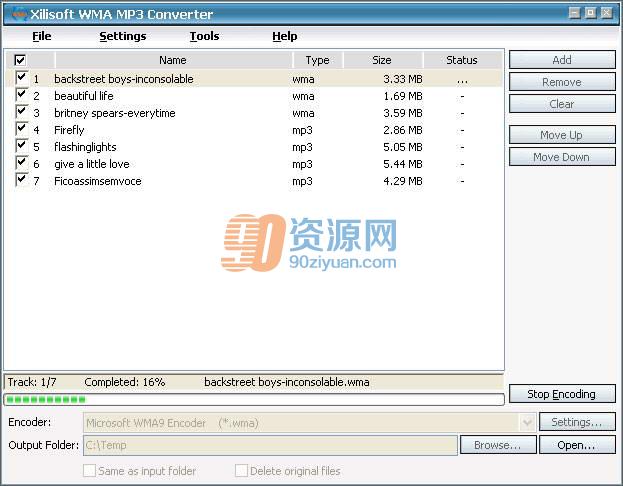Screen dimensions: 623x486
Task: Select the 'backstreet boys-inconsolable' row name
Action: (124, 79)
